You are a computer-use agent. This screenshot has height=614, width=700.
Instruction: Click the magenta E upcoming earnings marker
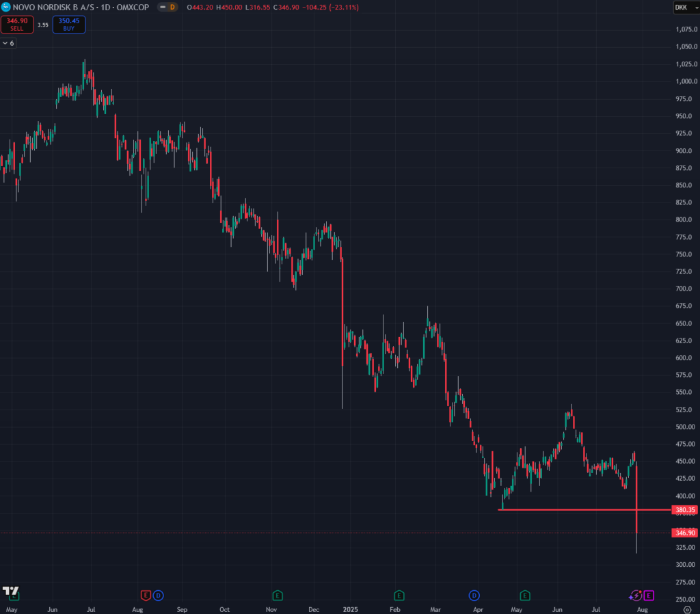point(649,596)
